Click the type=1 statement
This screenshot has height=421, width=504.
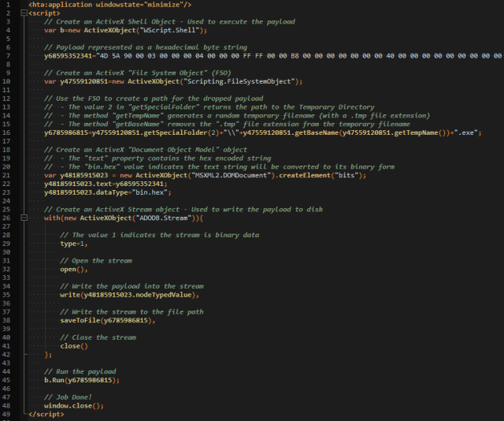pos(74,244)
